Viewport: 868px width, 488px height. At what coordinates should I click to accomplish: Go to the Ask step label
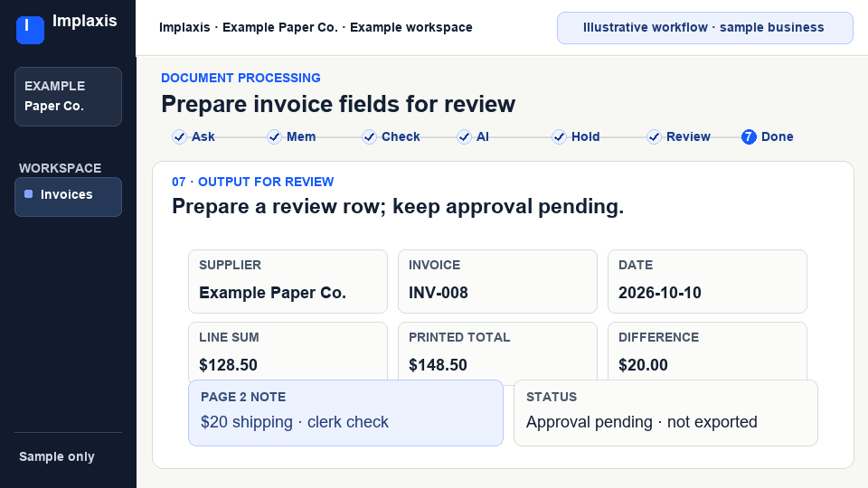[x=203, y=136]
